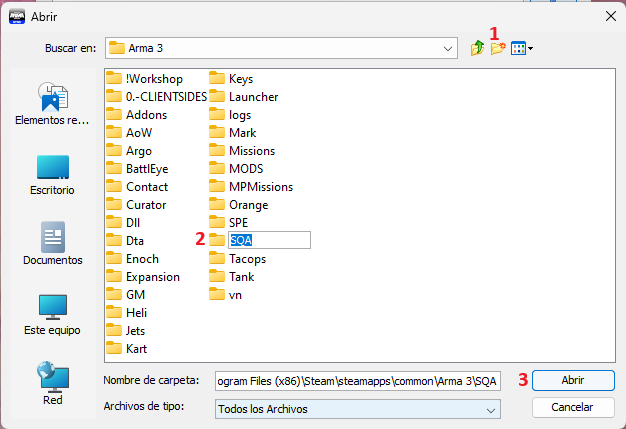
Task: Open Elementos recientes in sidebar
Action: tap(52, 104)
